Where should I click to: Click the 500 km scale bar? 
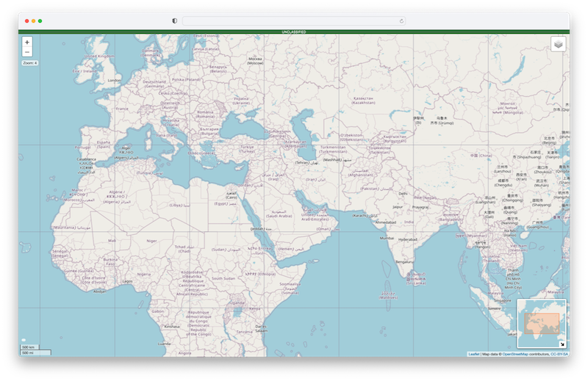29,346
